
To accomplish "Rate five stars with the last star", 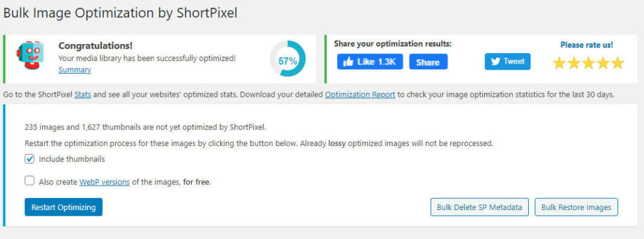I will (x=618, y=64).
